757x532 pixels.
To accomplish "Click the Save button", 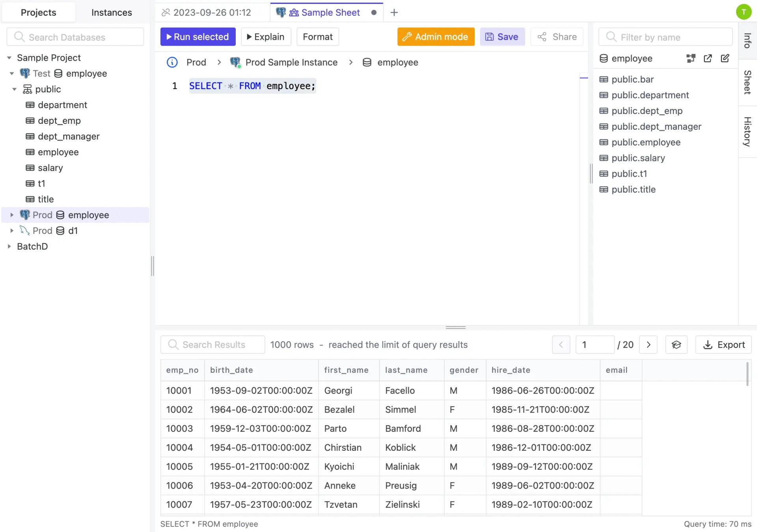I will point(502,37).
